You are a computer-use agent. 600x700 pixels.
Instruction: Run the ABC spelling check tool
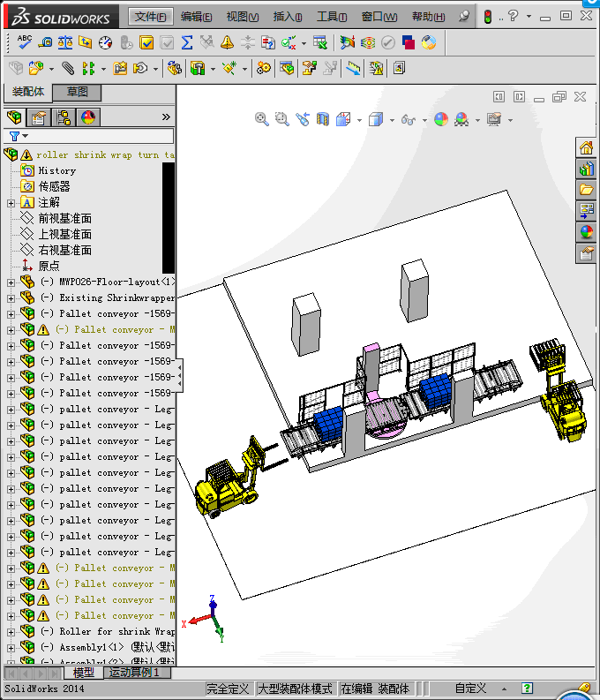click(x=24, y=42)
